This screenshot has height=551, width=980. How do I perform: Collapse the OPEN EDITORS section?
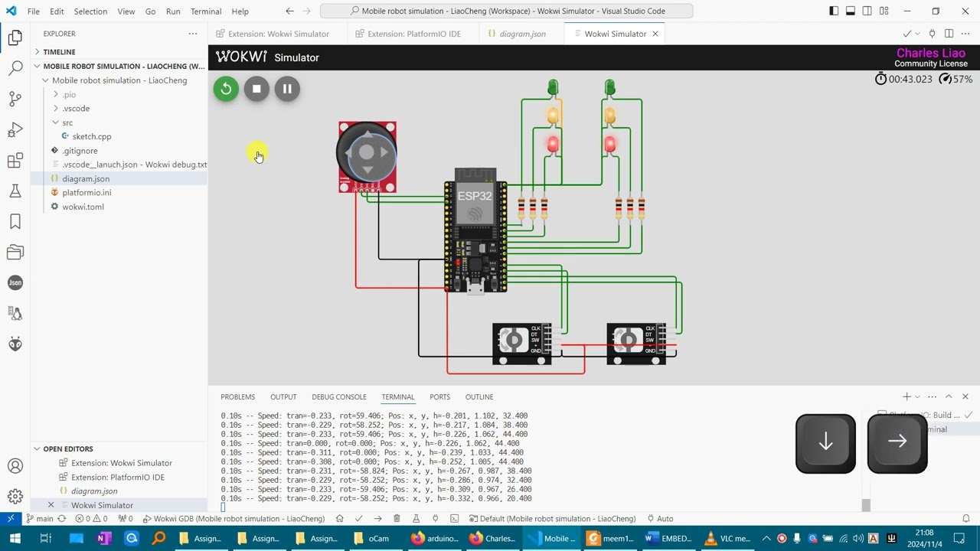click(119, 449)
